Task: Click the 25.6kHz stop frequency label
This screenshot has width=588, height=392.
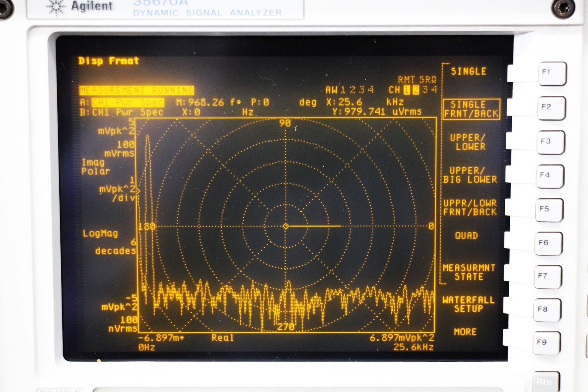Action: tap(413, 347)
